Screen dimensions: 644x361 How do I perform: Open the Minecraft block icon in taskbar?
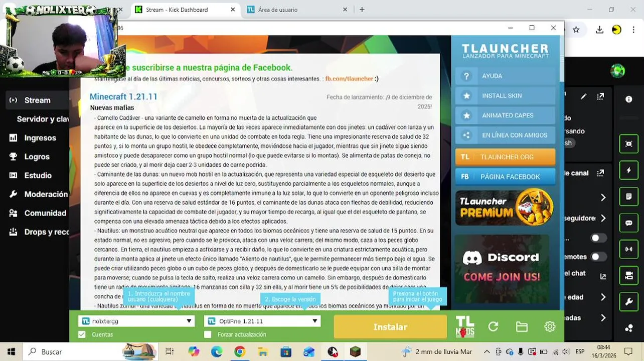pyautogui.click(x=356, y=352)
